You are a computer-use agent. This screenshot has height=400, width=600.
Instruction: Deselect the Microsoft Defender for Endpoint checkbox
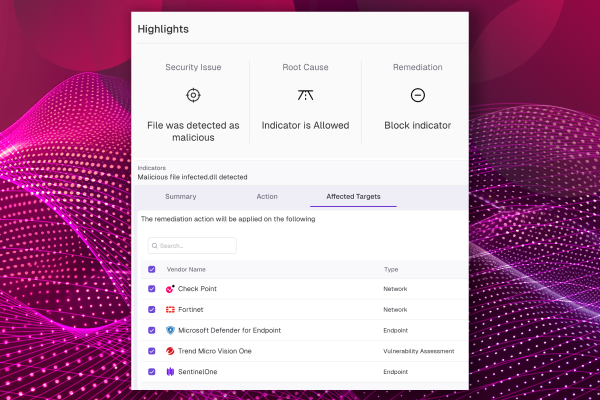tap(152, 330)
